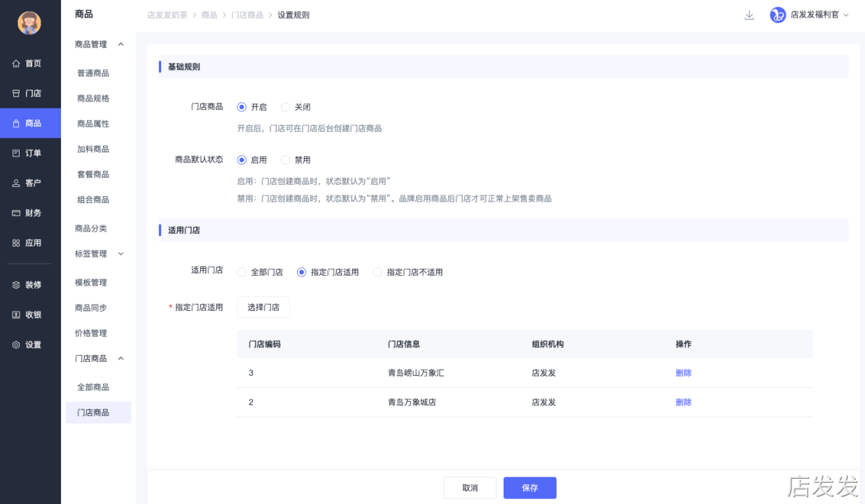
Task: Click 门店信息 column header
Action: [x=404, y=344]
